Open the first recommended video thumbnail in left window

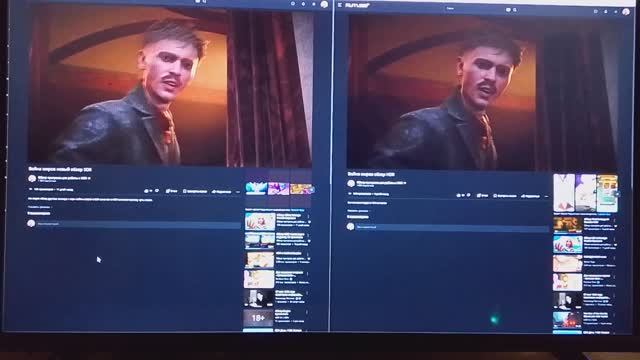click(260, 222)
